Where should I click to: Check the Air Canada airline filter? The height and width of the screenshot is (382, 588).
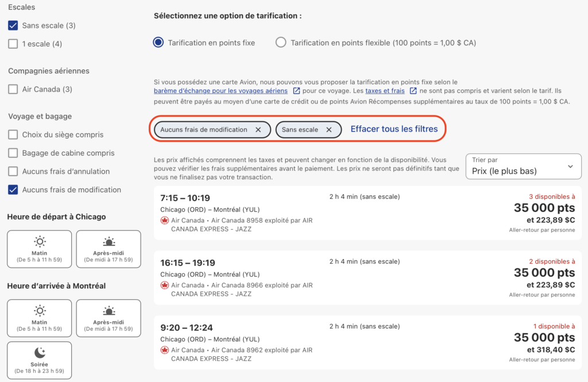pos(13,89)
